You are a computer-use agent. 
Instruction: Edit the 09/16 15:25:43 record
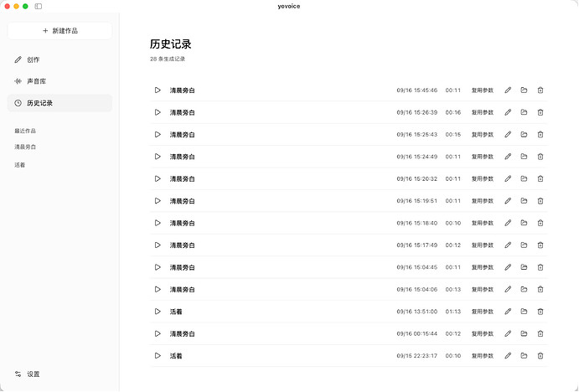[508, 134]
